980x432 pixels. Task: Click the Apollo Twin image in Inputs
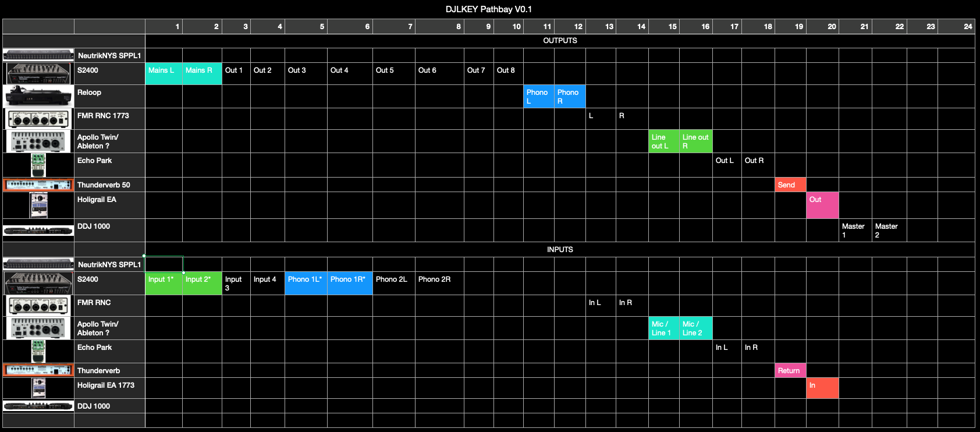point(39,328)
